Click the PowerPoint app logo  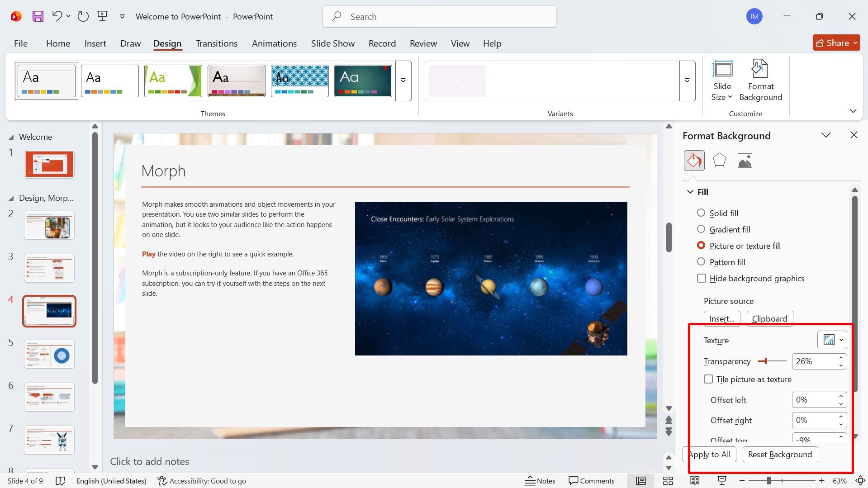coord(16,17)
